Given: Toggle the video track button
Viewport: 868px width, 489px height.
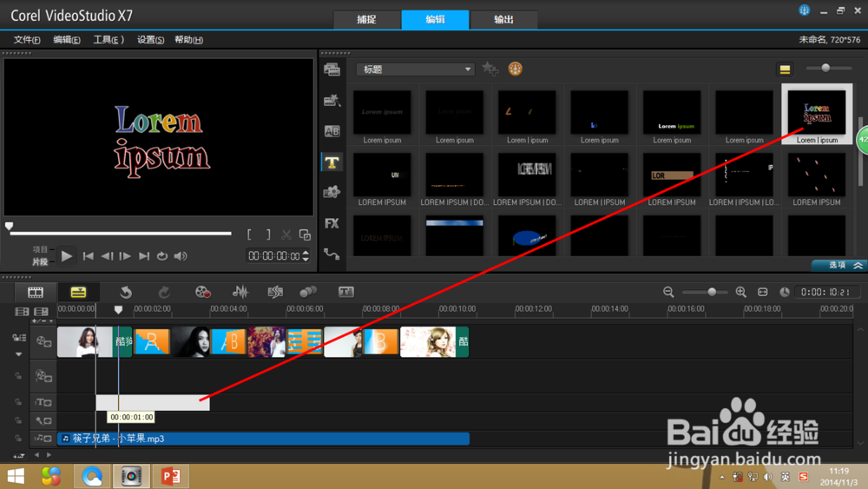Looking at the screenshot, I should click(43, 341).
